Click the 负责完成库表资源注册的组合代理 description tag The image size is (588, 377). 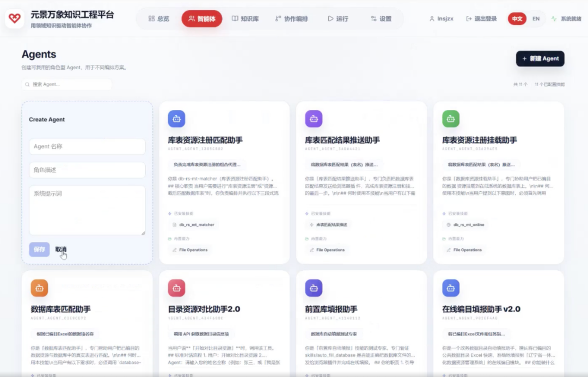[x=207, y=165]
